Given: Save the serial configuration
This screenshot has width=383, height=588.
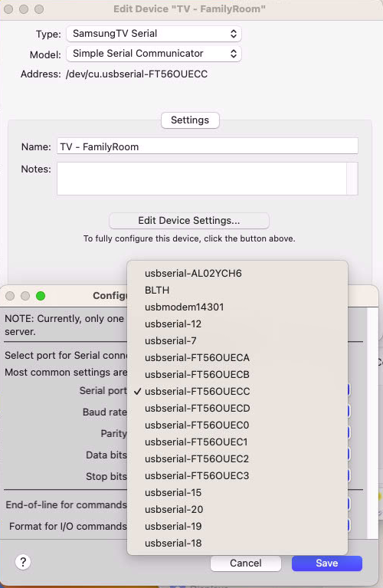Looking at the screenshot, I should [327, 563].
